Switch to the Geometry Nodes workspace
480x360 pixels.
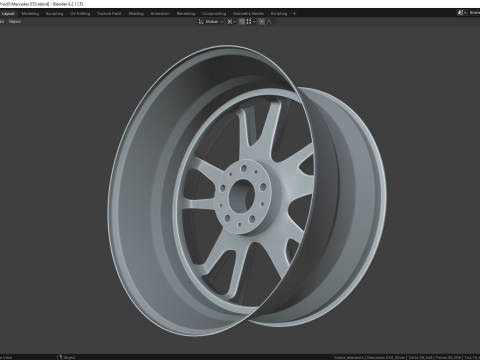pyautogui.click(x=248, y=14)
